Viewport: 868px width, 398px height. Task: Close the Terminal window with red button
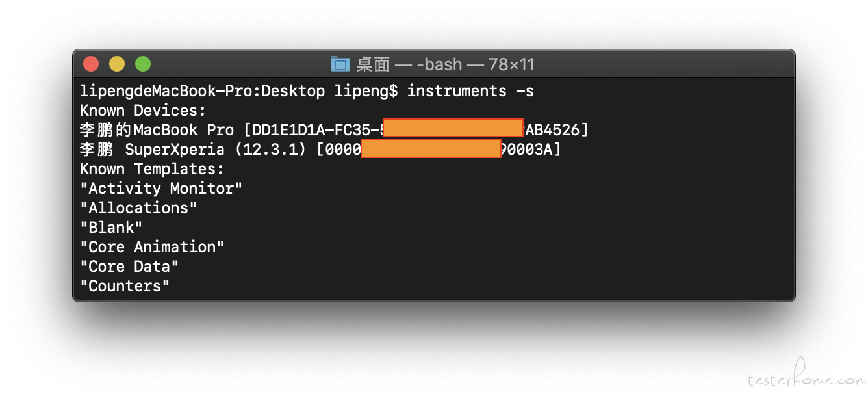(91, 64)
